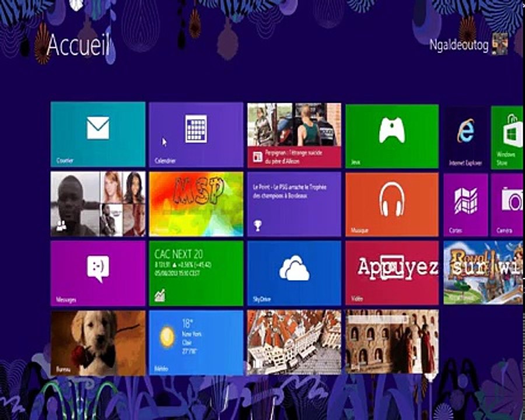
Task: Click the Ngaldeoutog user account name
Action: (459, 45)
